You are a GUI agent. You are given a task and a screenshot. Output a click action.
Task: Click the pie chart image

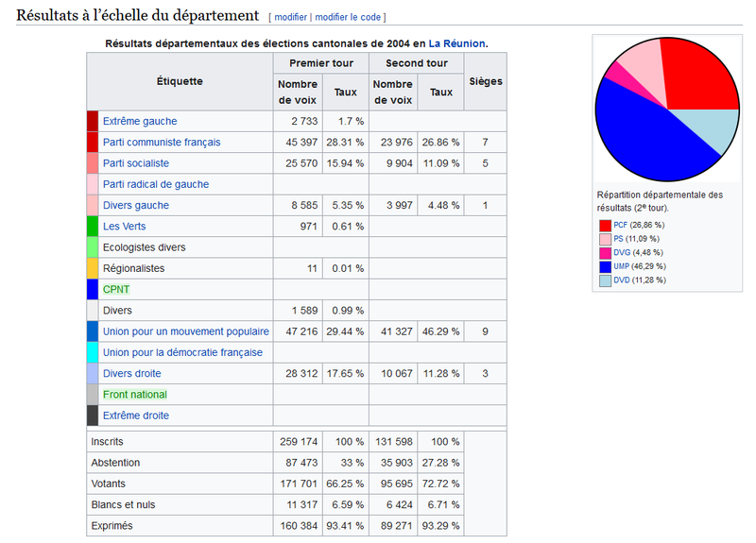(667, 110)
